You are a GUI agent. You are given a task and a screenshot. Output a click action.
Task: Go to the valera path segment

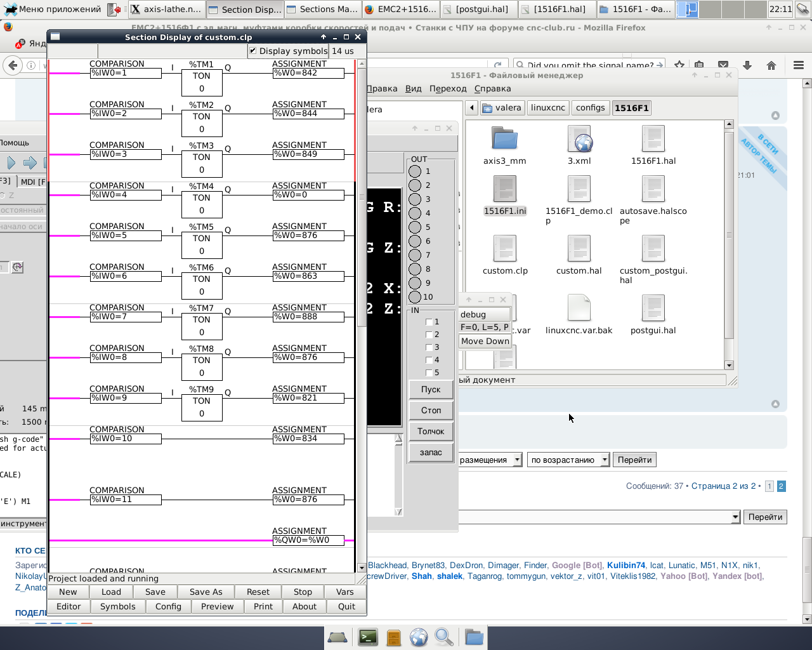[x=502, y=108]
